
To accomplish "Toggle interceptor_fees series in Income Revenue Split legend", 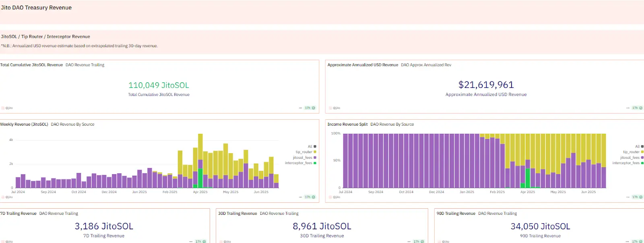I will point(628,163).
